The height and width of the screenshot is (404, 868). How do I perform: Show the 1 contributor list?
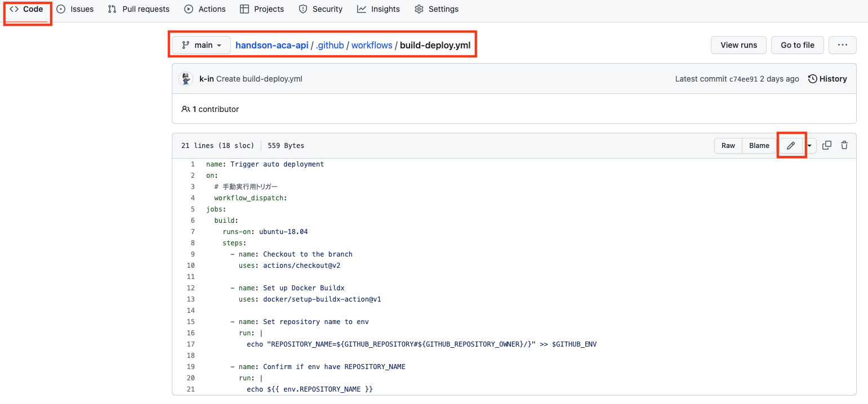210,109
